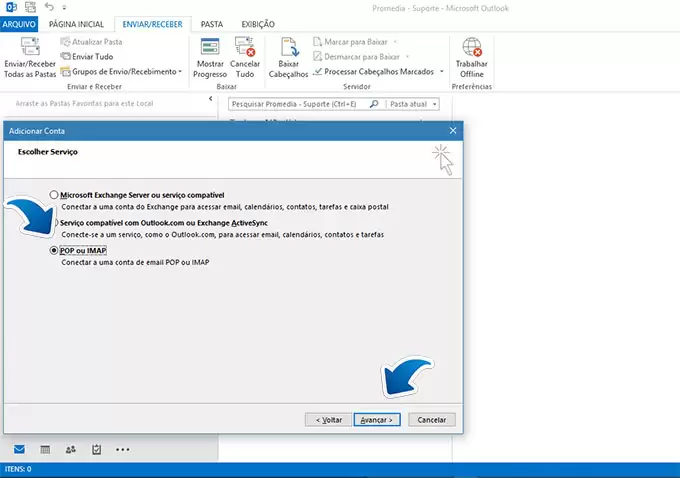Image resolution: width=680 pixels, height=478 pixels.
Task: Click Processar Cabeçalhos Marcados
Action: [373, 72]
